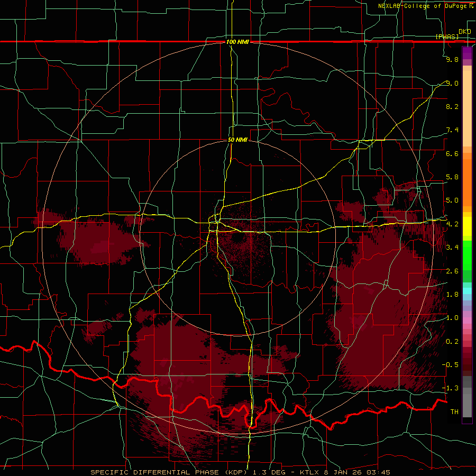Click the 1.8 scale value
The width and height of the screenshot is (476, 476).
coord(452,295)
